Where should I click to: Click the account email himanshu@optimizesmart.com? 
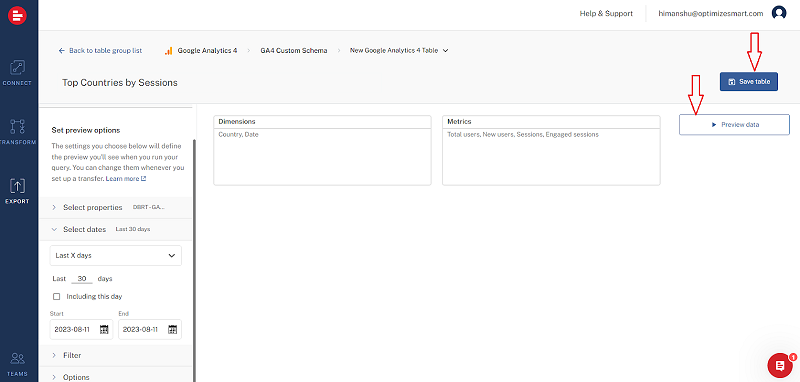click(x=710, y=14)
